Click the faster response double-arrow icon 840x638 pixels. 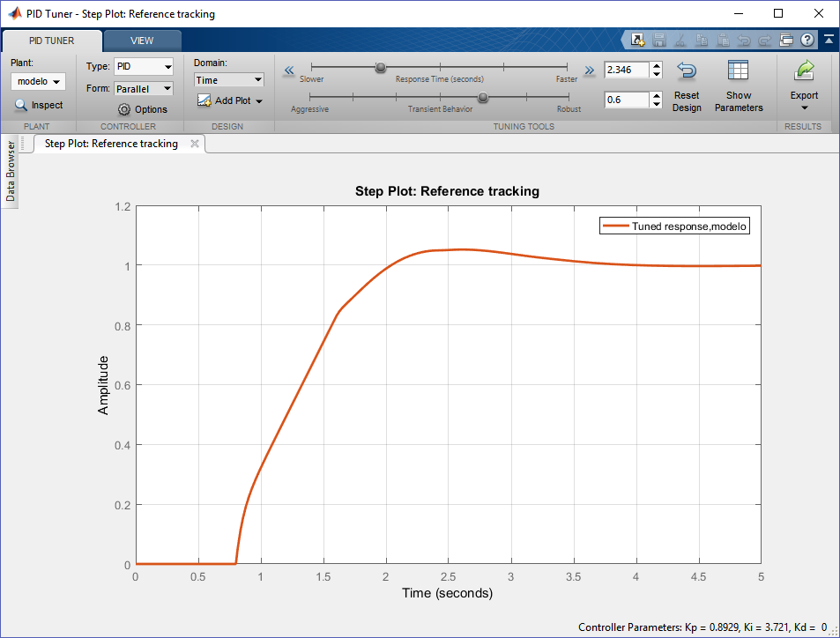tap(589, 70)
